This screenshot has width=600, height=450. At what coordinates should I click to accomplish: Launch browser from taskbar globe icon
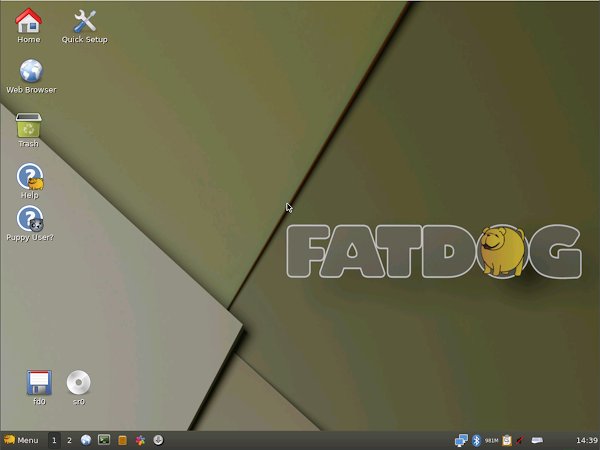coord(87,440)
